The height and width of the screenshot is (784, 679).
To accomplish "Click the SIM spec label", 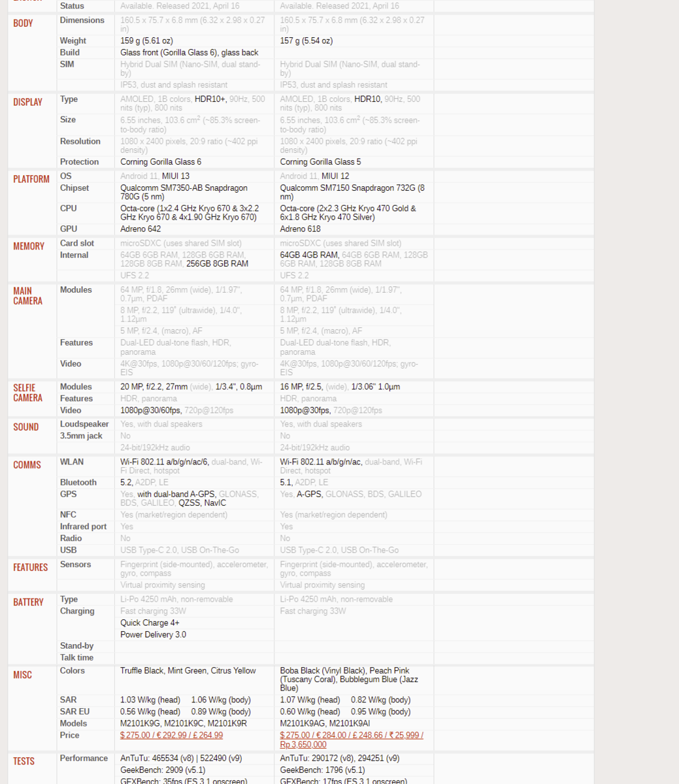I will (67, 64).
